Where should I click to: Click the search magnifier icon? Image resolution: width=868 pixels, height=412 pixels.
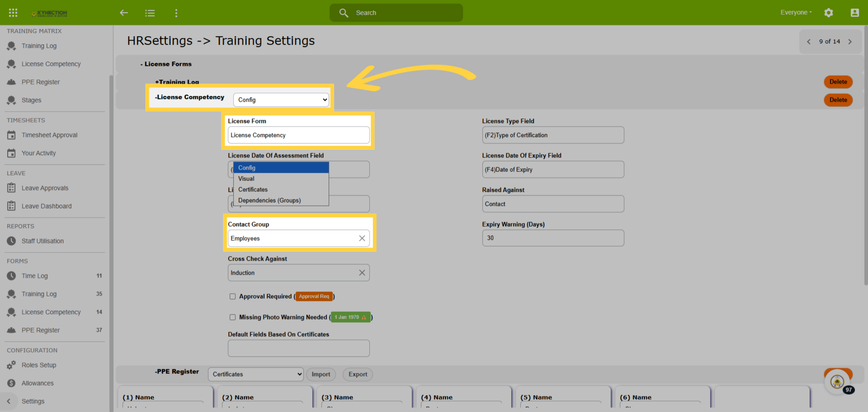point(344,13)
